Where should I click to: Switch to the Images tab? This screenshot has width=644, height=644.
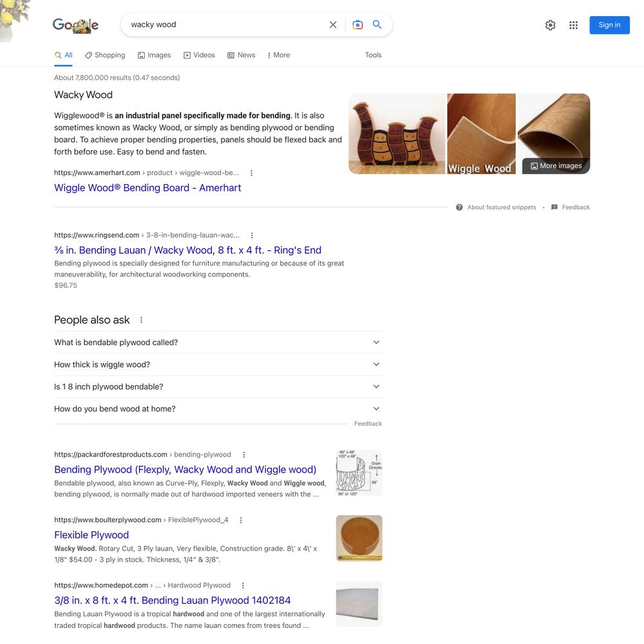tap(154, 55)
